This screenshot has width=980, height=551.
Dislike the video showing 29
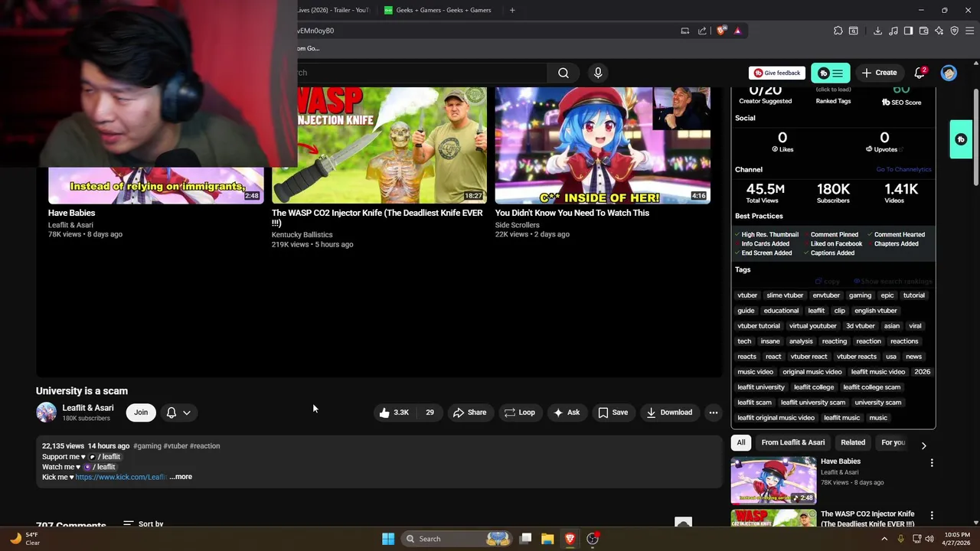[x=430, y=412]
